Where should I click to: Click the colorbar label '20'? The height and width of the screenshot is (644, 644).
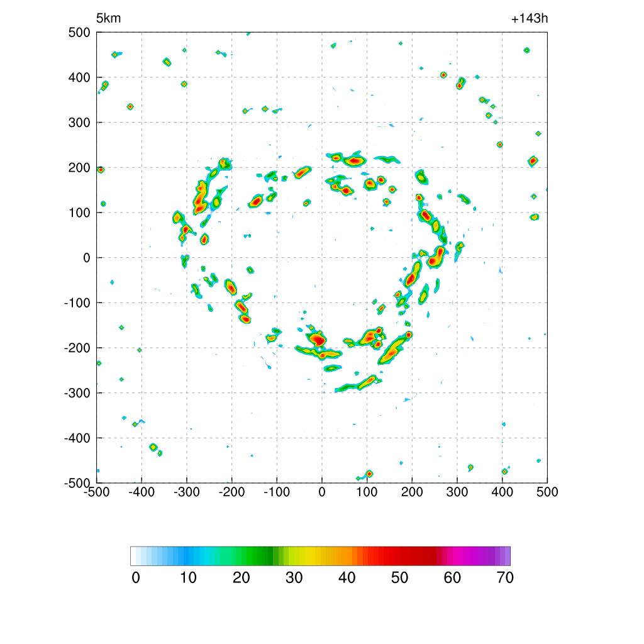(x=241, y=578)
